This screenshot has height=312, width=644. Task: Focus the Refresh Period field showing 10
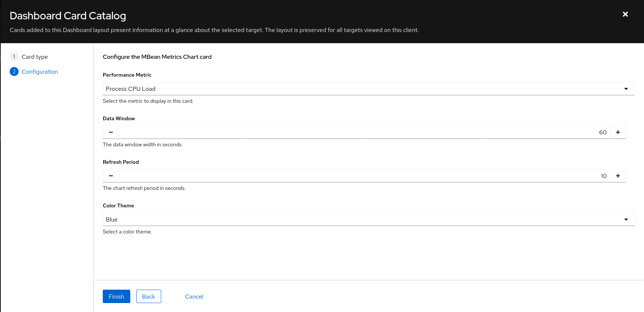(x=364, y=176)
